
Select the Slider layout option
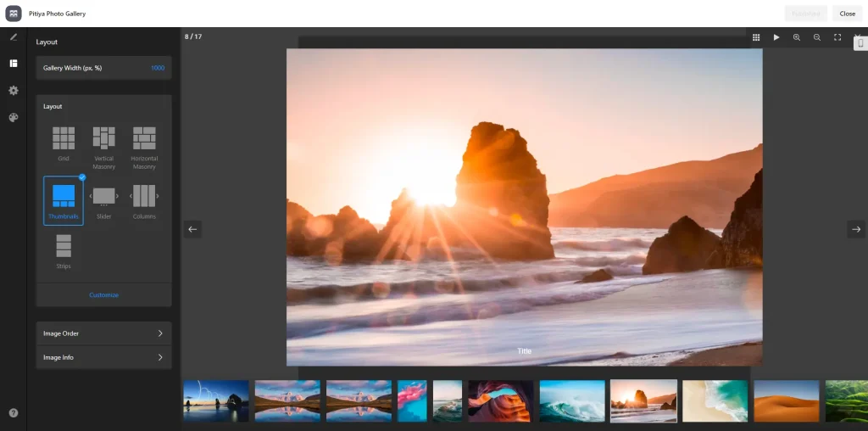[x=104, y=200]
